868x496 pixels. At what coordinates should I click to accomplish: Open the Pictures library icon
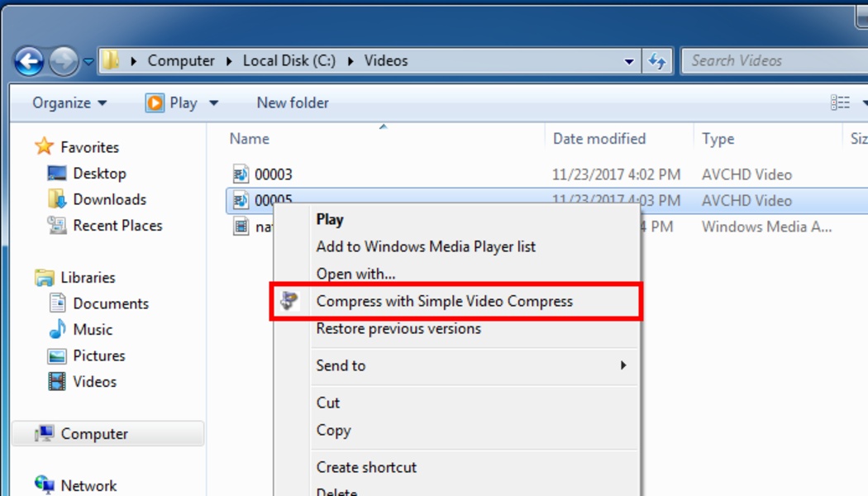pos(57,355)
